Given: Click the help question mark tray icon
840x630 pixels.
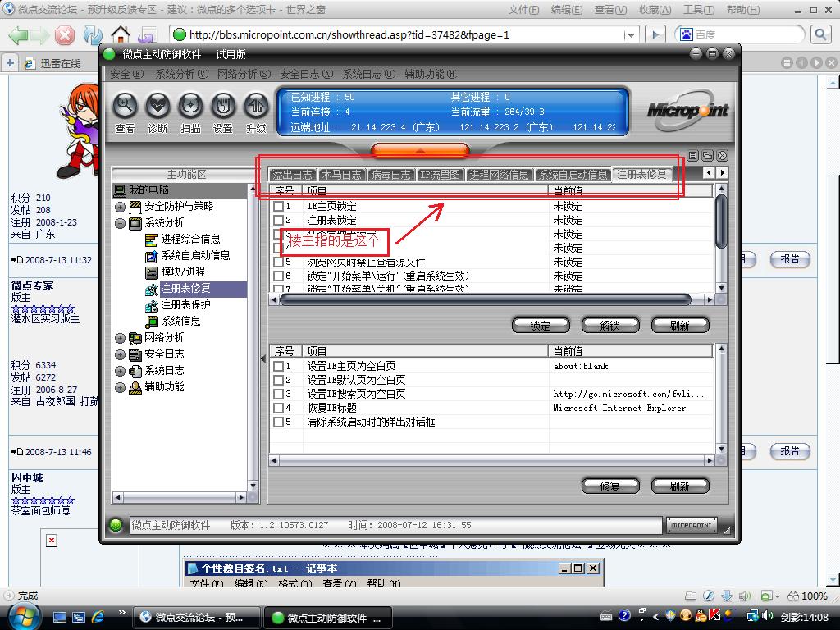Looking at the screenshot, I should [624, 615].
